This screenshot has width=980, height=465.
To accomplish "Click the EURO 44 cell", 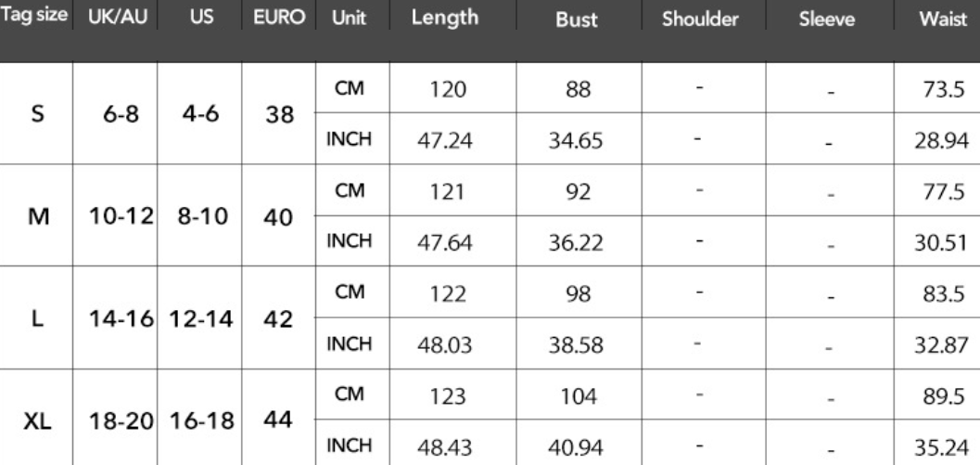I will pyautogui.click(x=278, y=420).
